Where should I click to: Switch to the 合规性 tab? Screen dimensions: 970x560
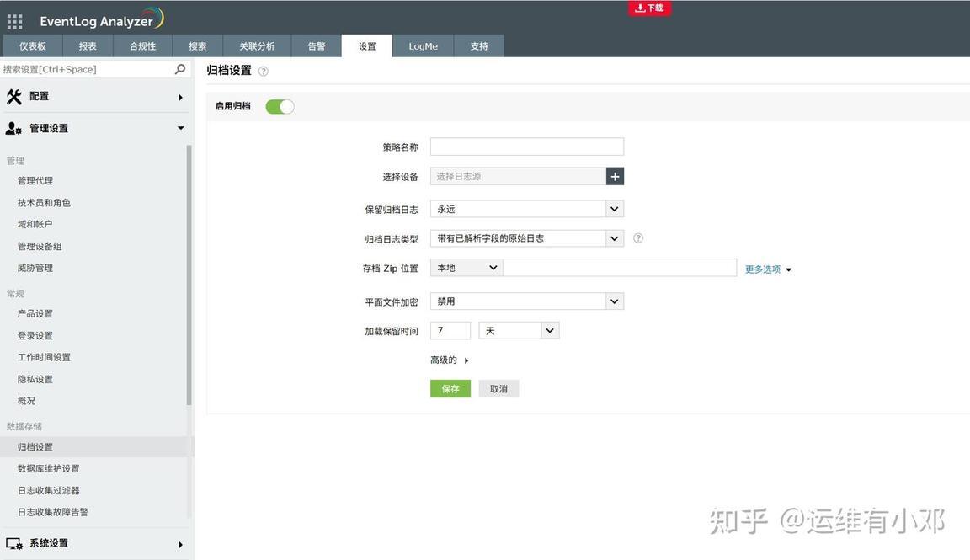pyautogui.click(x=142, y=45)
